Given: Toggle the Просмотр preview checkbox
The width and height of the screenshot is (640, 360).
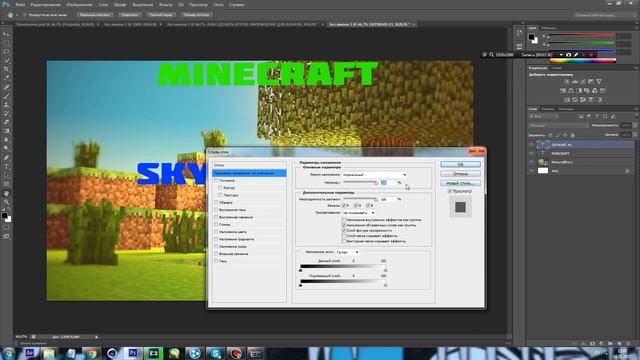Looking at the screenshot, I should point(450,191).
